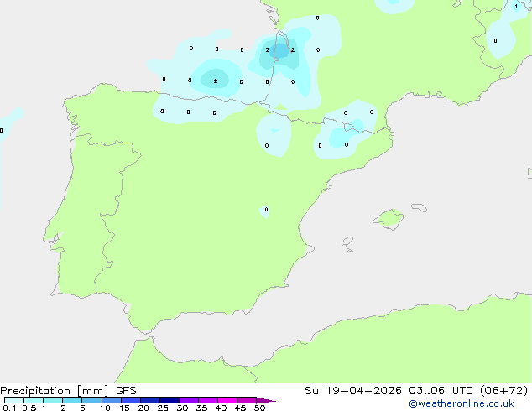Click the '0.5' legend scale label
532x411 pixels.
pos(29,408)
